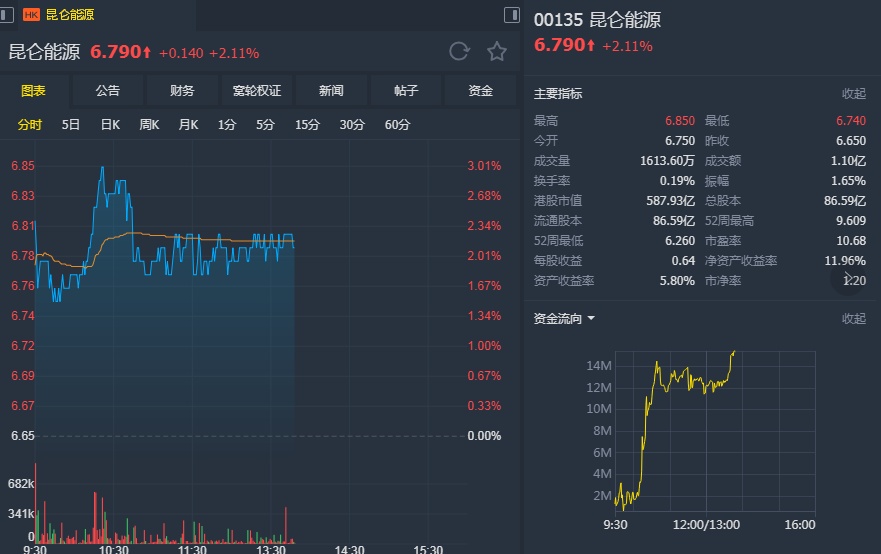
Task: Switch chart to 周K
Action: [x=149, y=125]
